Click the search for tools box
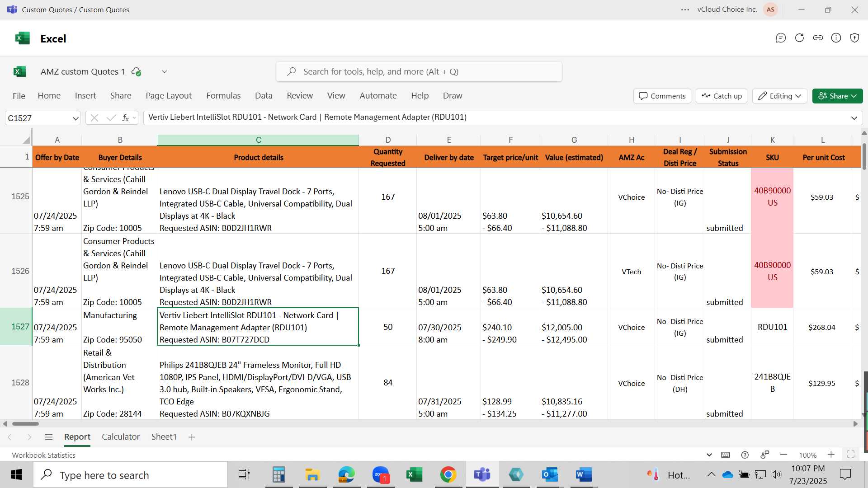 click(x=419, y=72)
